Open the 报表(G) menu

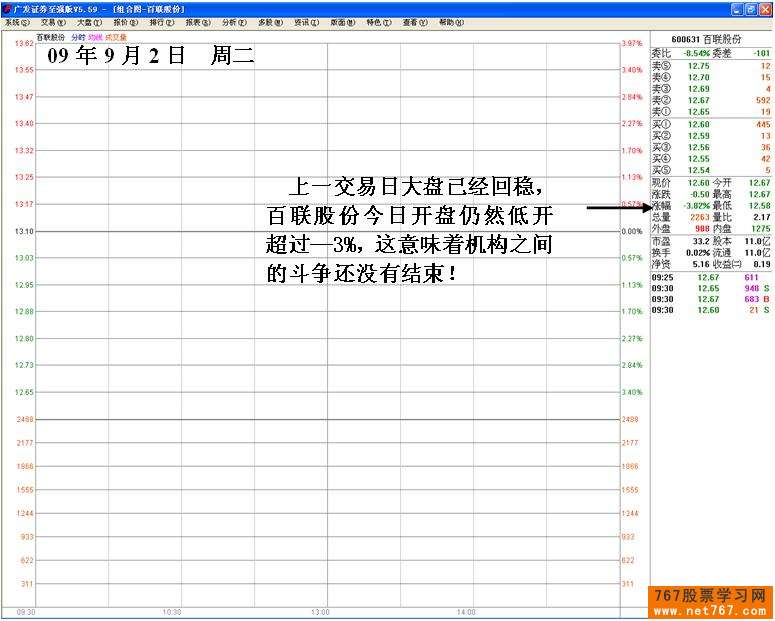(x=198, y=23)
